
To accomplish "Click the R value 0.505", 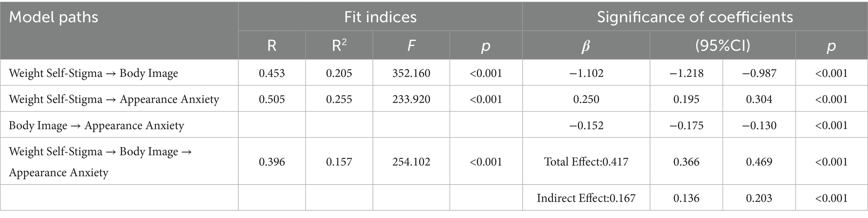I will 272,99.
